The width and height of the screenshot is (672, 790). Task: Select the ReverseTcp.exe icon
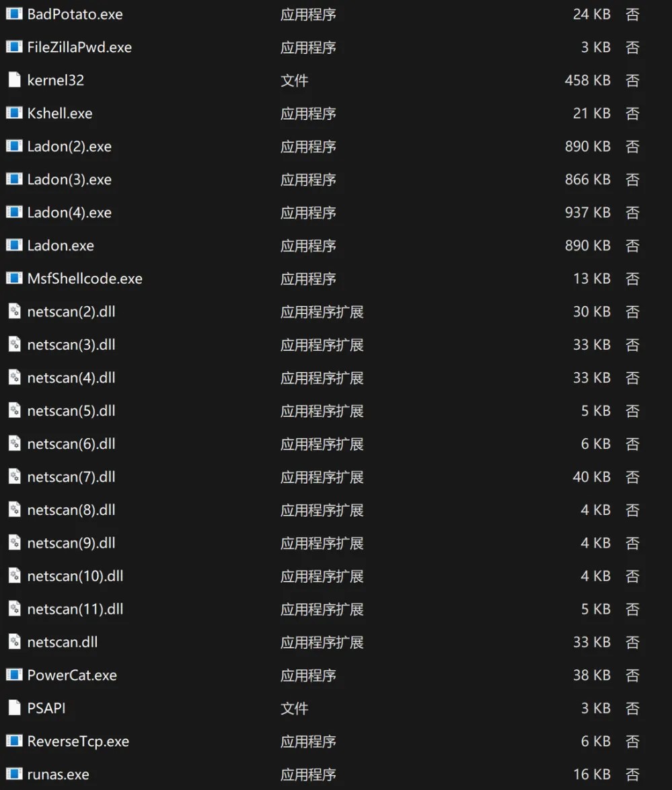point(14,741)
